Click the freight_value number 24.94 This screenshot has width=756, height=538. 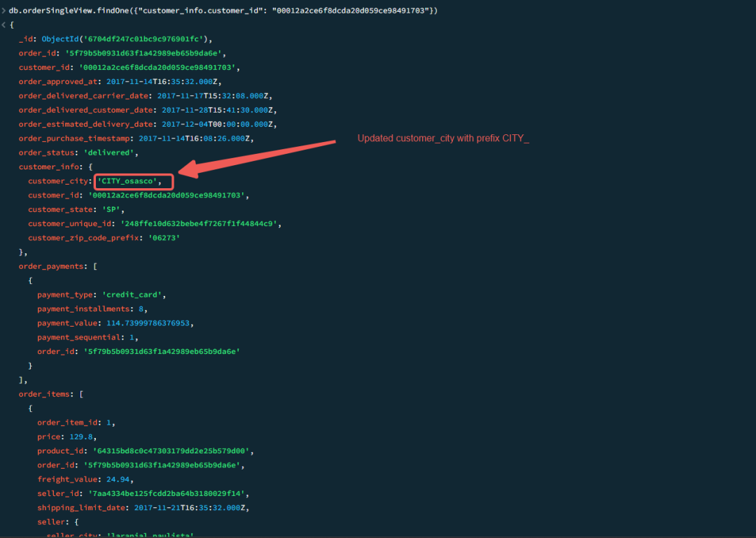118,479
